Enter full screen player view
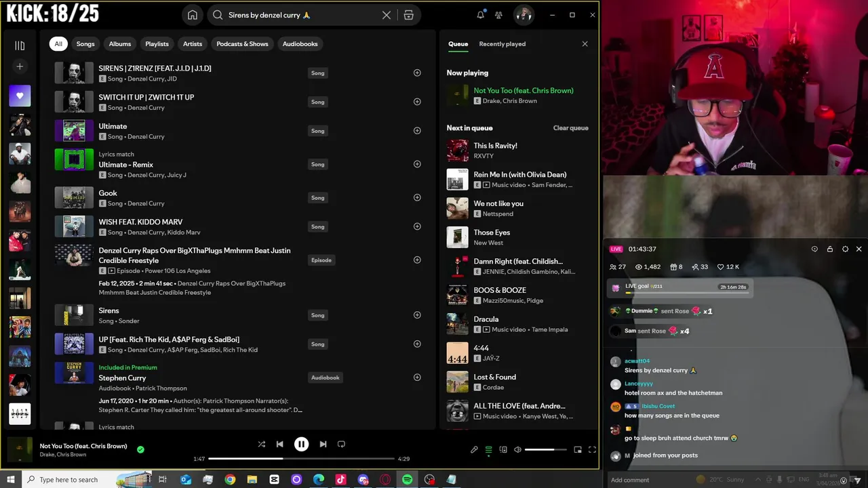This screenshot has width=868, height=488. [592, 449]
